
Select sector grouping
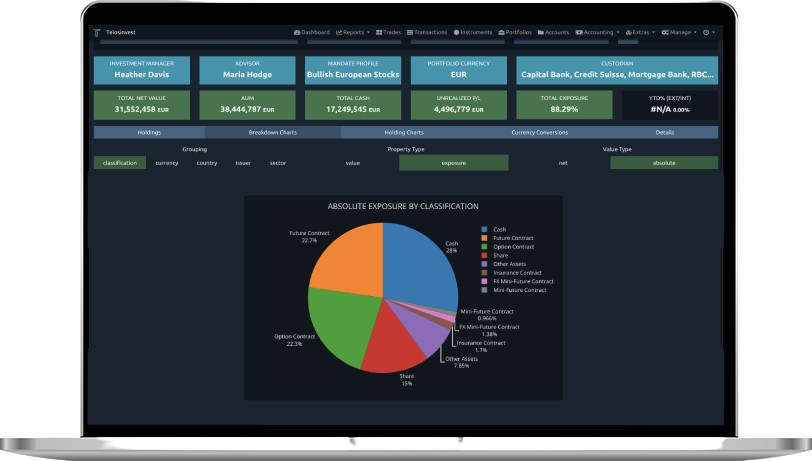click(x=278, y=163)
